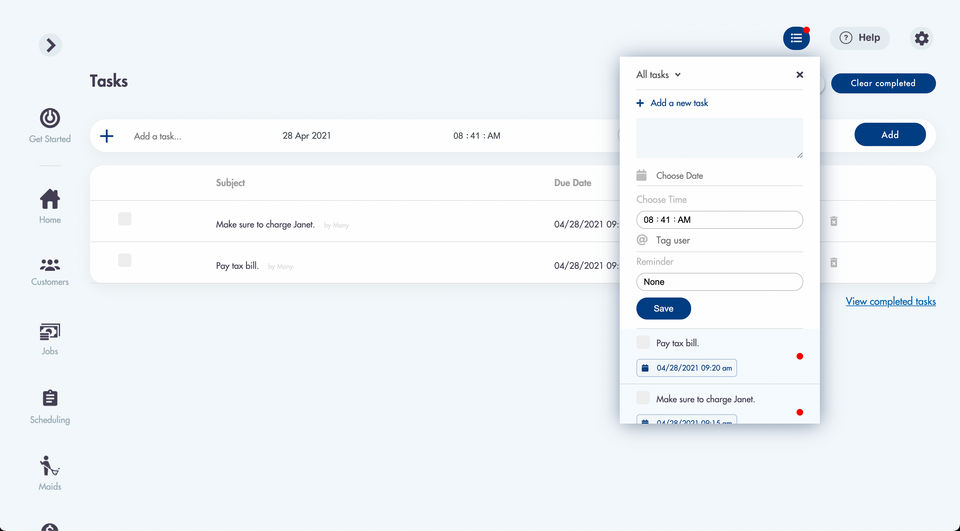Expand the sidebar with the chevron arrow
The width and height of the screenshot is (960, 531).
50,45
